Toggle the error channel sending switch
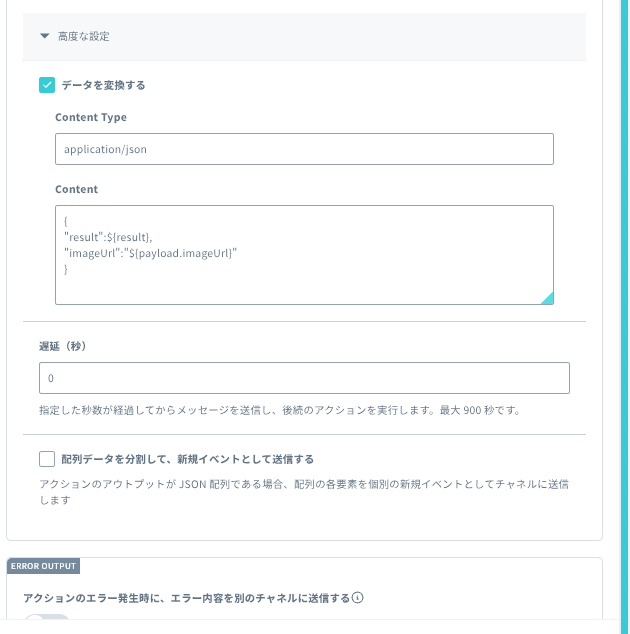The width and height of the screenshot is (630, 634). click(47, 619)
